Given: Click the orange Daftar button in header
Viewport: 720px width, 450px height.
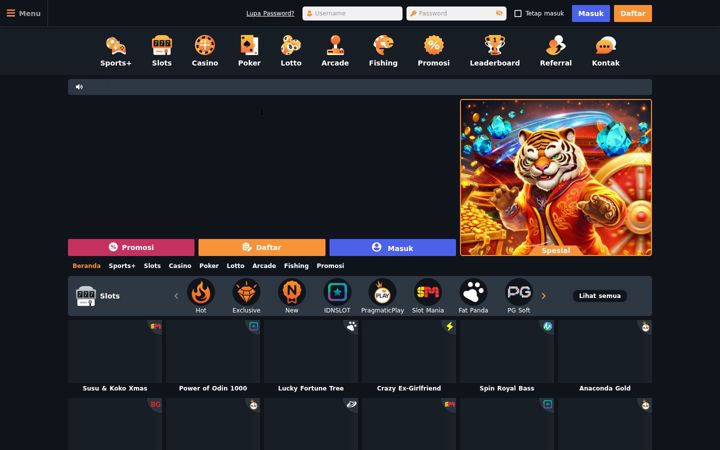Looking at the screenshot, I should [x=633, y=13].
